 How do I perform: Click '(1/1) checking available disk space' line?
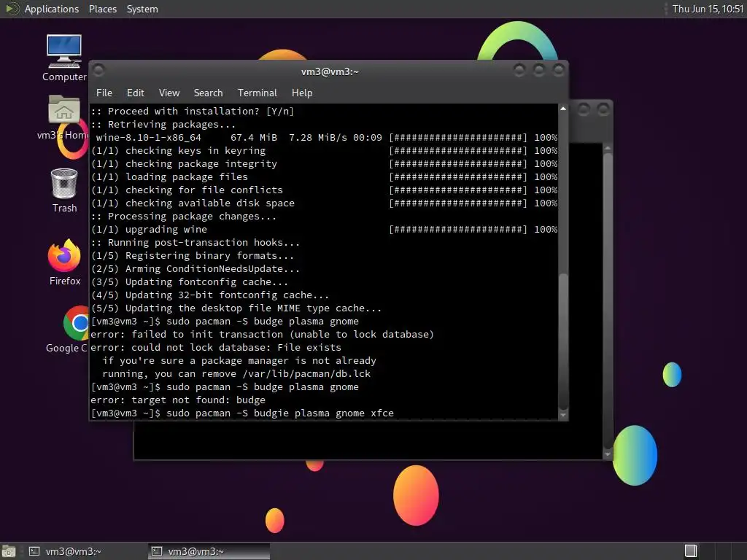coord(193,203)
